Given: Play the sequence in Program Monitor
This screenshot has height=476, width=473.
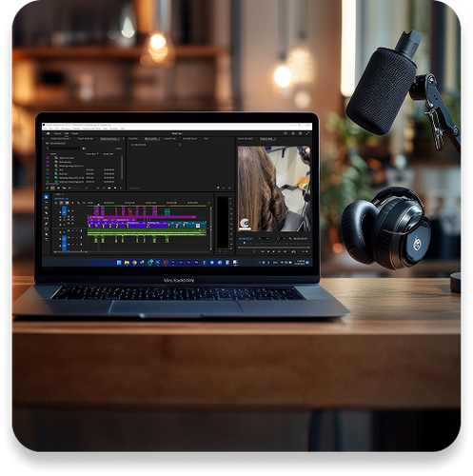Looking at the screenshot, I should pyautogui.click(x=274, y=251).
